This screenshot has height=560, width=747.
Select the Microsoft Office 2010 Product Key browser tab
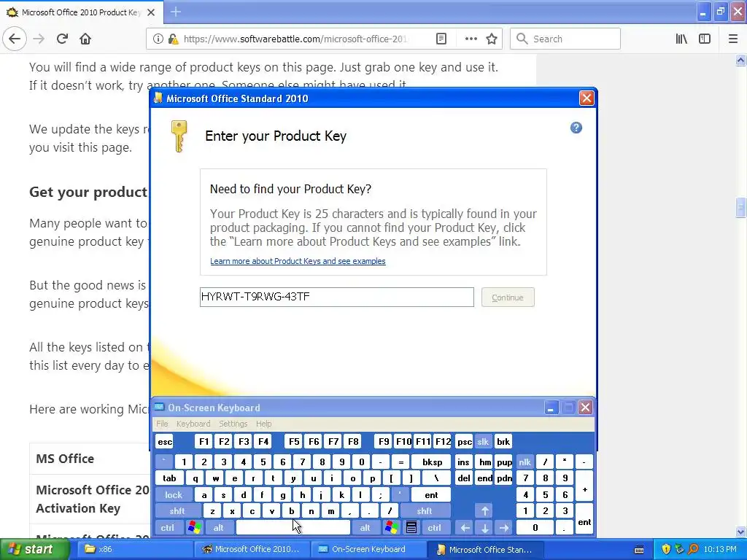pos(81,12)
